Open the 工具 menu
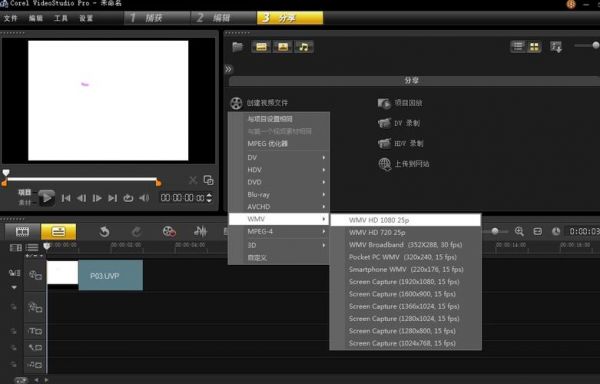 [x=61, y=18]
